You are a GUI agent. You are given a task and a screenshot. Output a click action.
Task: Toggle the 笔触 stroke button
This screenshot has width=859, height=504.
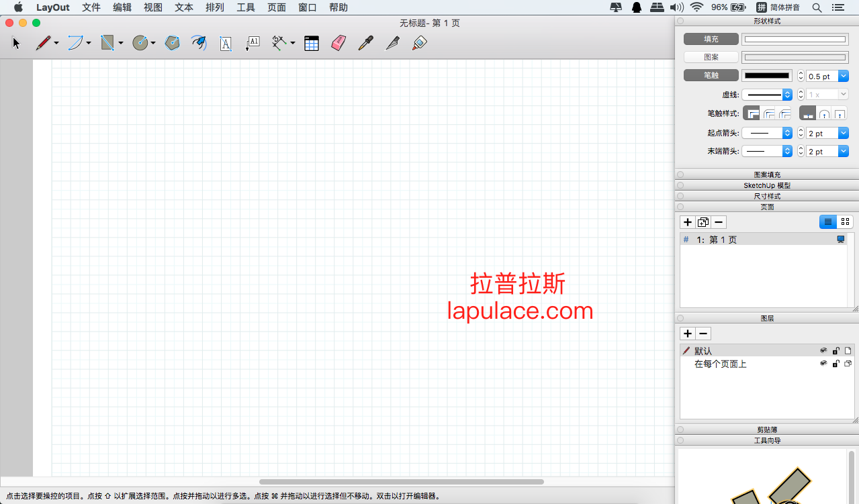click(x=711, y=75)
